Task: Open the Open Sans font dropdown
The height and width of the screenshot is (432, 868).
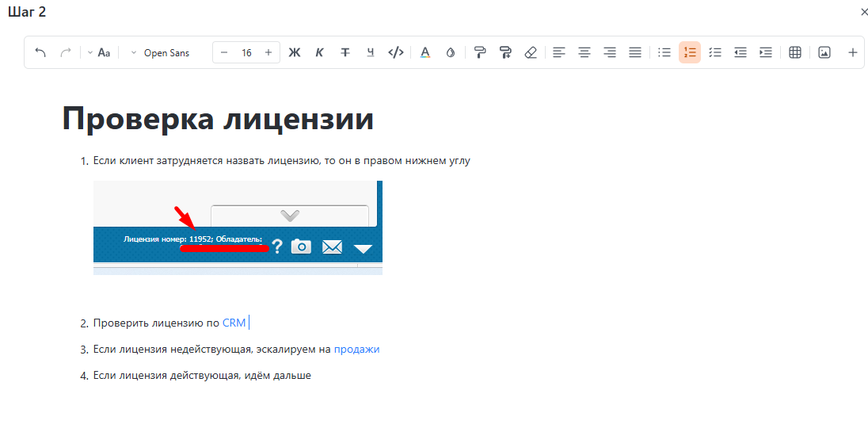Action: click(161, 53)
